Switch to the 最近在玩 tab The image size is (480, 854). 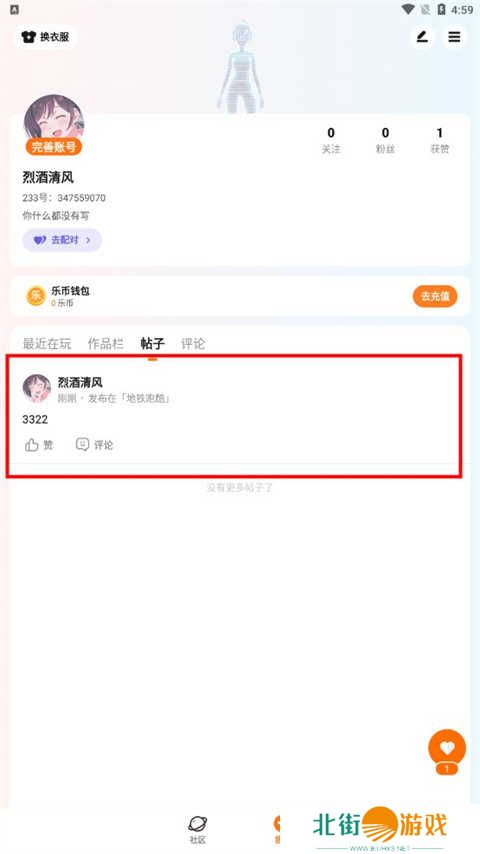coord(47,344)
